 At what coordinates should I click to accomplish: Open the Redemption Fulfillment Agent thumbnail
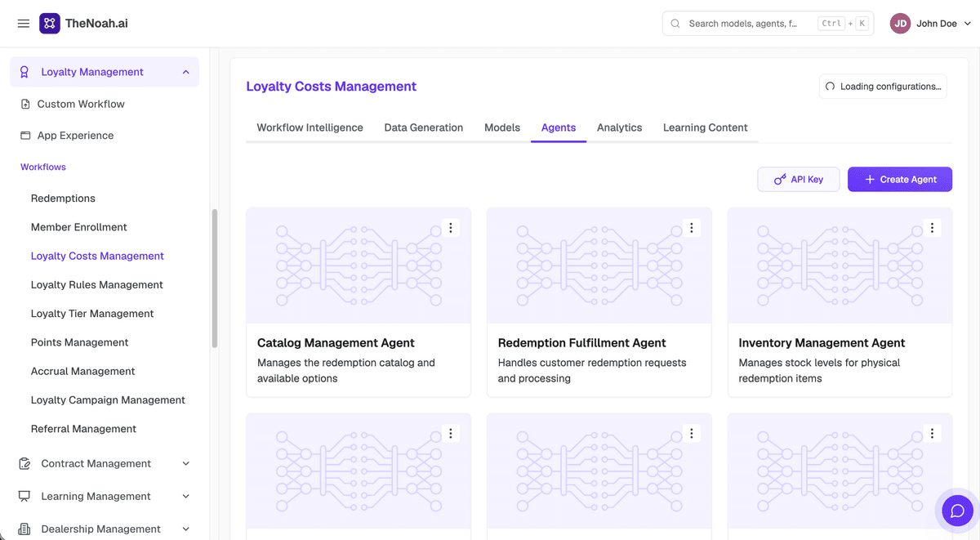tap(599, 266)
